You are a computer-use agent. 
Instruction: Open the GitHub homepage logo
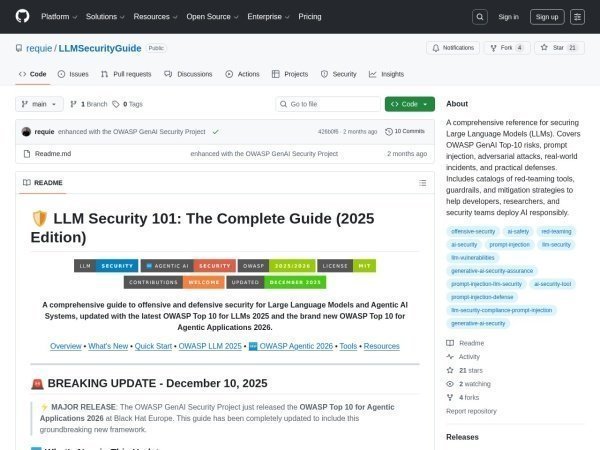(x=22, y=16)
